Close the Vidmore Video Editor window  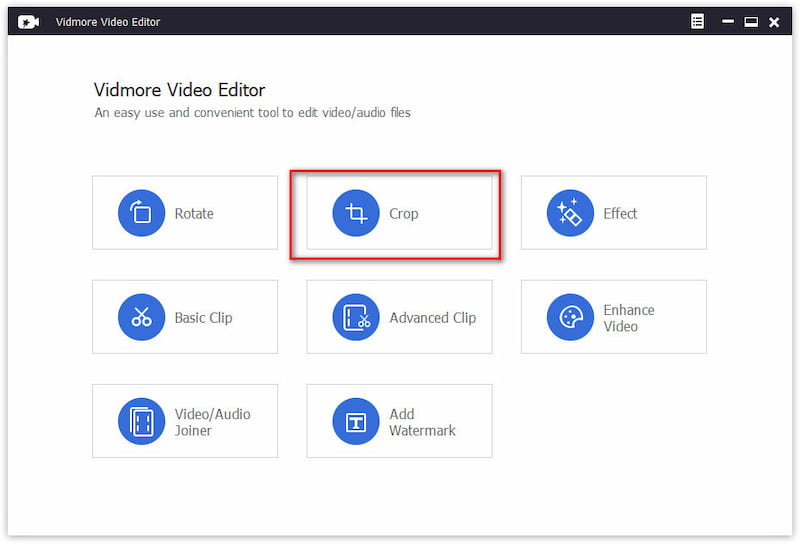click(773, 22)
